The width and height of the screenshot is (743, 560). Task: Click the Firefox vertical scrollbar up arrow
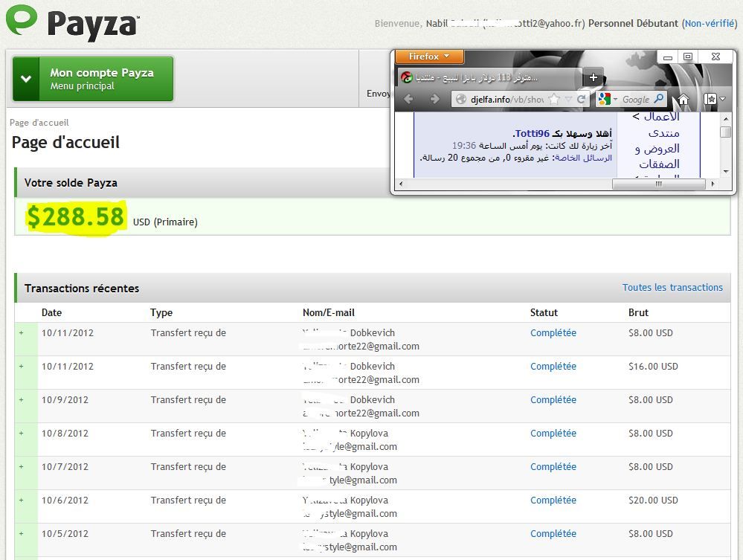[x=725, y=118]
